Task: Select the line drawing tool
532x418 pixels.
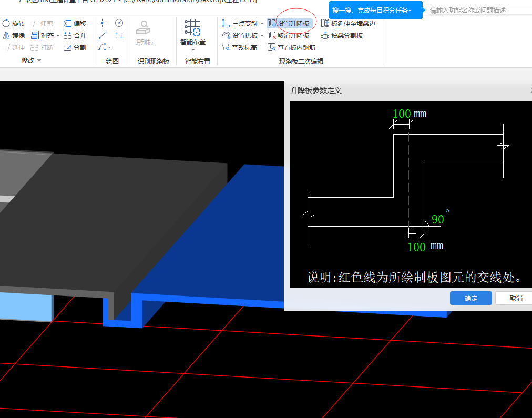Action: point(102,35)
